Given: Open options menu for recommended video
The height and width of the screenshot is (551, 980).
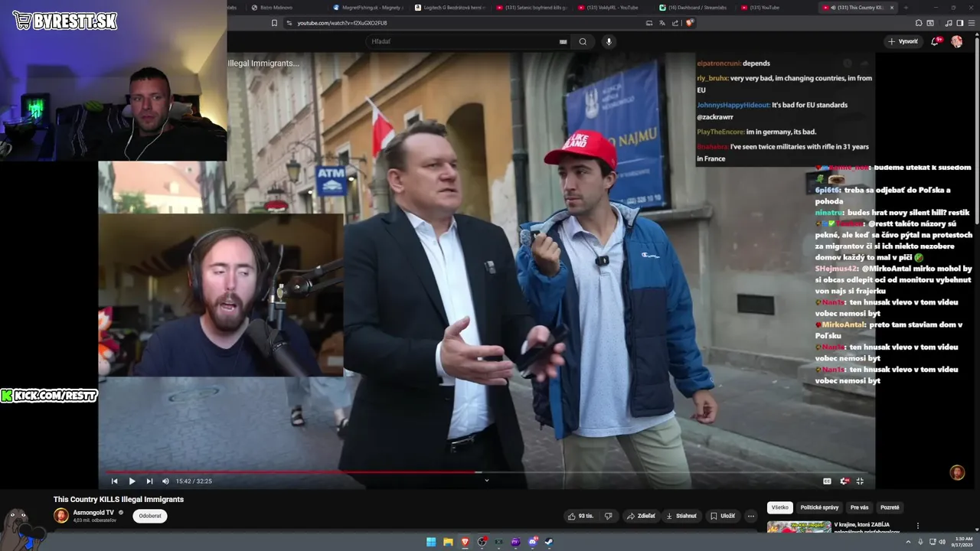Looking at the screenshot, I should tap(918, 526).
